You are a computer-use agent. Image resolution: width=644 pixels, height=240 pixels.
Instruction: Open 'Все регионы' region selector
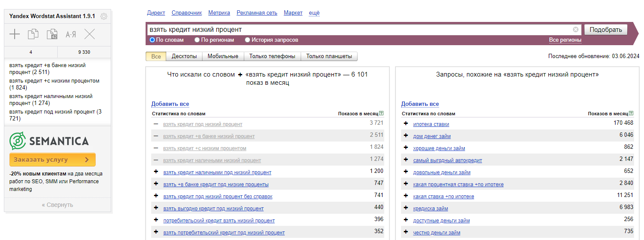[x=565, y=40]
